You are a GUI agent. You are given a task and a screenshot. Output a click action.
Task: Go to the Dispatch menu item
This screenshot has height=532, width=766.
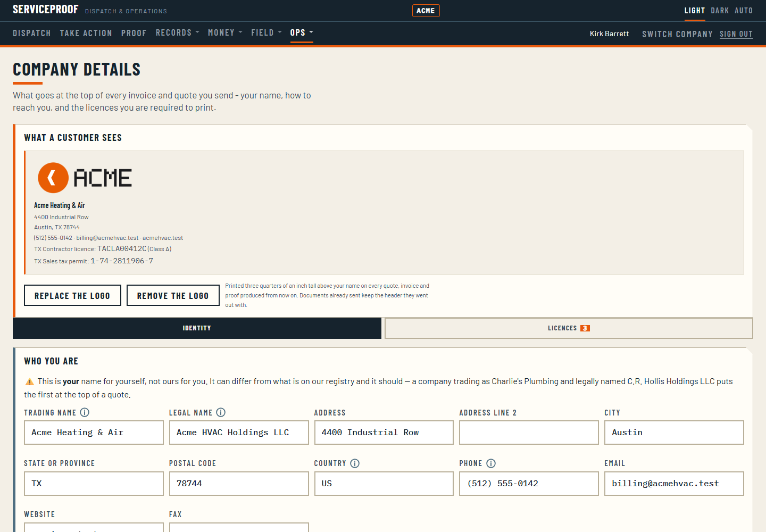pyautogui.click(x=32, y=33)
